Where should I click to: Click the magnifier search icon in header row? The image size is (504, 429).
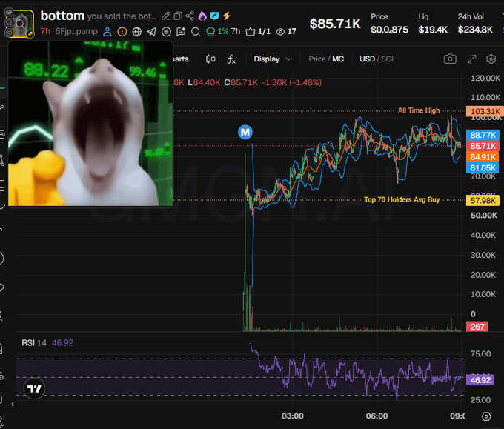[x=196, y=32]
